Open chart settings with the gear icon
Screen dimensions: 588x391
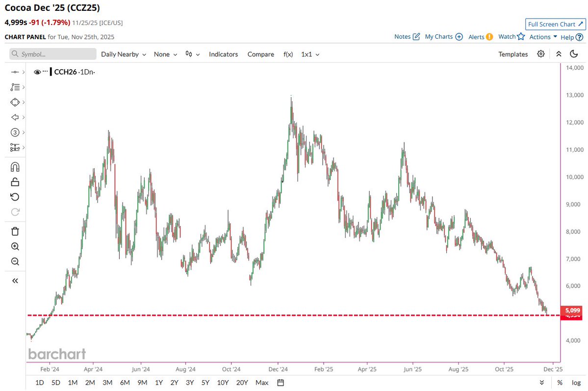tap(540, 54)
